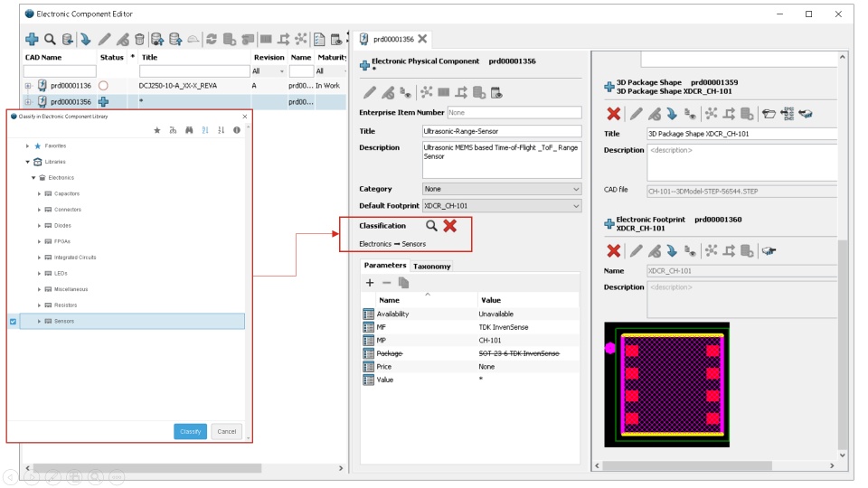
Task: Open the Category dropdown showing None
Action: 502,189
